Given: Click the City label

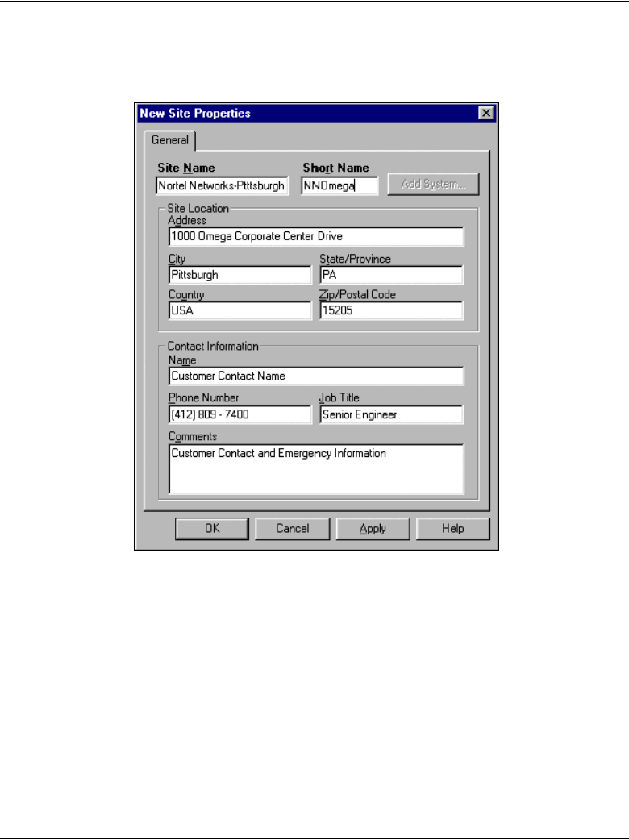Looking at the screenshot, I should pos(177,259).
